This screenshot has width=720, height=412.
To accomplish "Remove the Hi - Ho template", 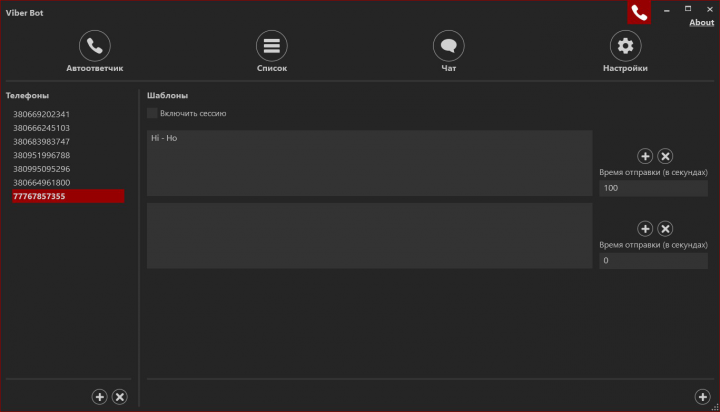I will coord(665,156).
